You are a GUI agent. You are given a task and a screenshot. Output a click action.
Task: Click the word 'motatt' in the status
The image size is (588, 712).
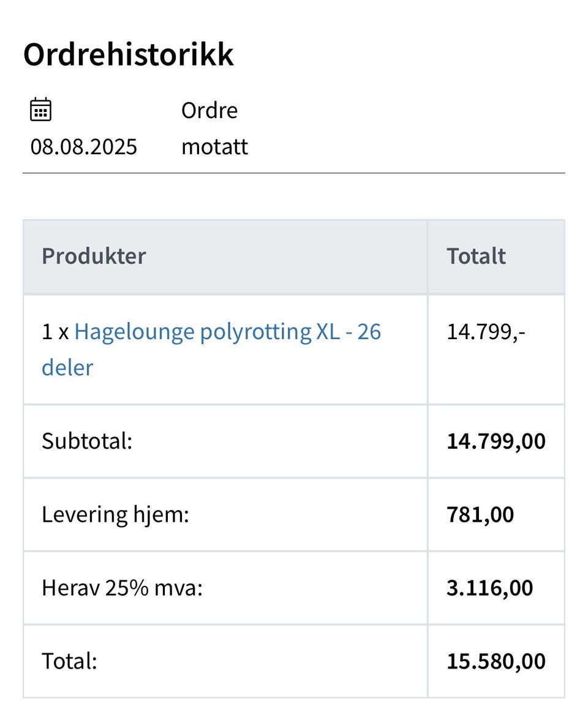(215, 147)
